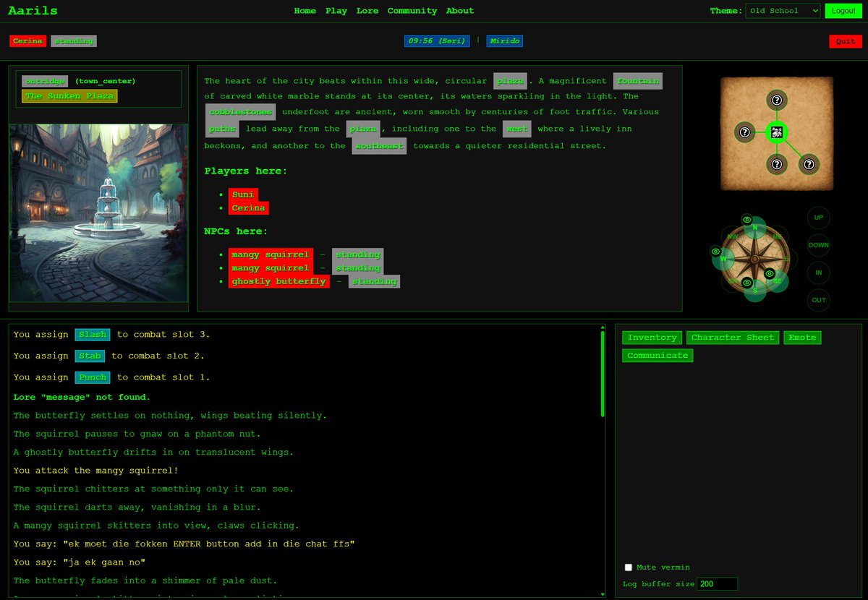Image resolution: width=868 pixels, height=600 pixels.
Task: Select the second mangy squirrel NPC
Action: click(x=271, y=268)
